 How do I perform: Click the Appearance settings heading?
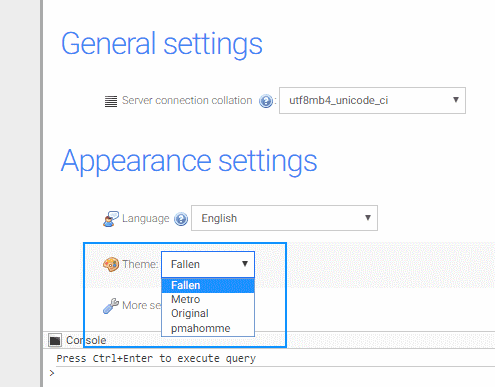point(189,162)
